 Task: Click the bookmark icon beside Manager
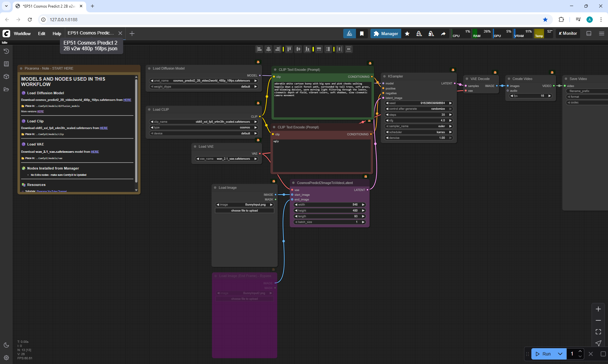coord(362,34)
